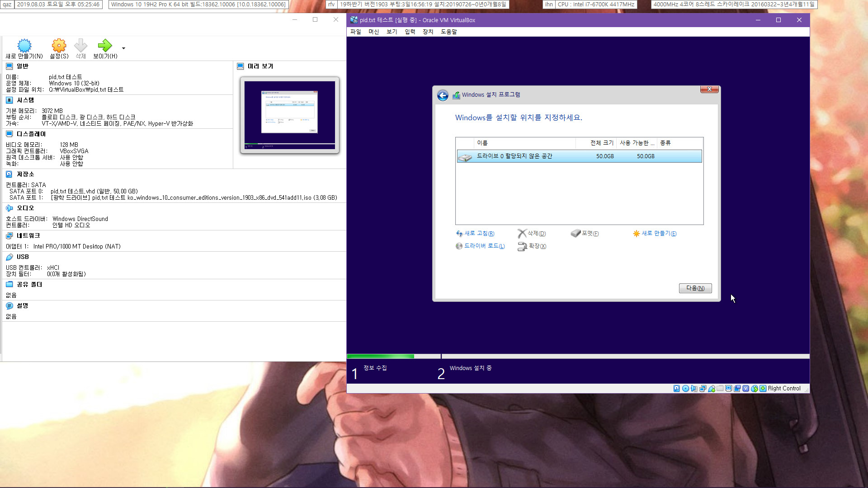Click the 이름 column header

(x=525, y=143)
